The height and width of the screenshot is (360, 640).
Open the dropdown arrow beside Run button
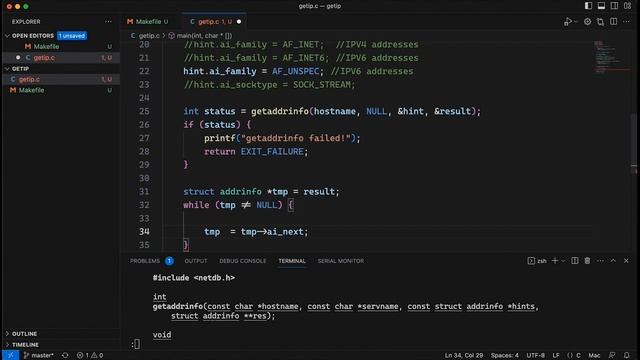pos(576,22)
